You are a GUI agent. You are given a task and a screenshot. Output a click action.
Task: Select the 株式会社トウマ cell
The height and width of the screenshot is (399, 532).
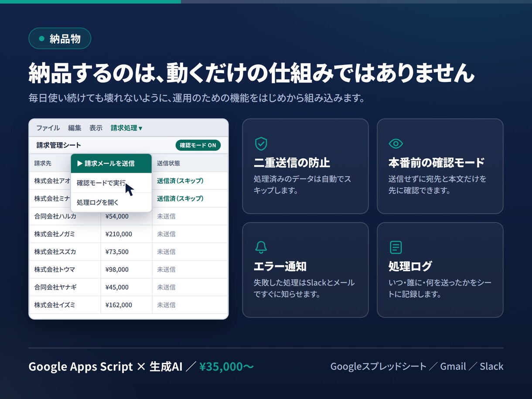pyautogui.click(x=65, y=269)
